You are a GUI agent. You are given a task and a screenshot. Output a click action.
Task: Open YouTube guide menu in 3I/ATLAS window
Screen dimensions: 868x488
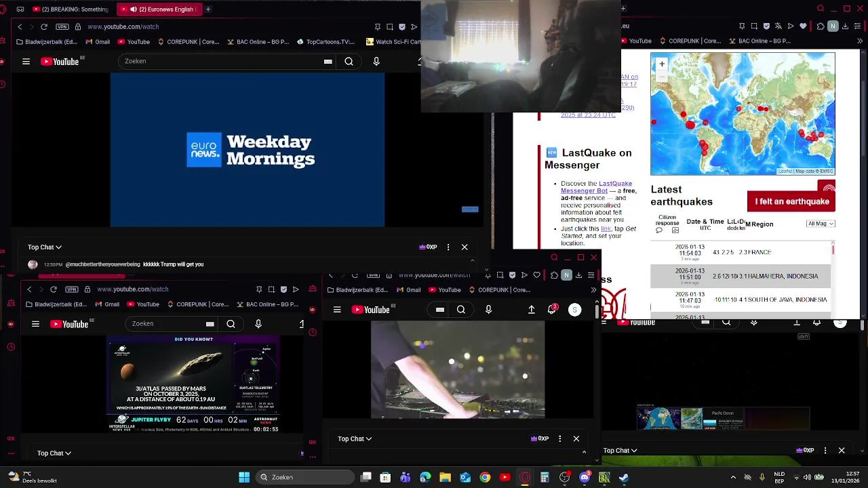(x=35, y=324)
